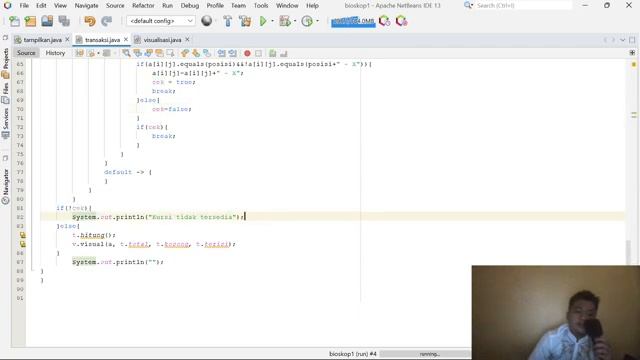Image resolution: width=640 pixels, height=360 pixels.
Task: Click the first profiler snapshot icon
Action: click(384, 21)
